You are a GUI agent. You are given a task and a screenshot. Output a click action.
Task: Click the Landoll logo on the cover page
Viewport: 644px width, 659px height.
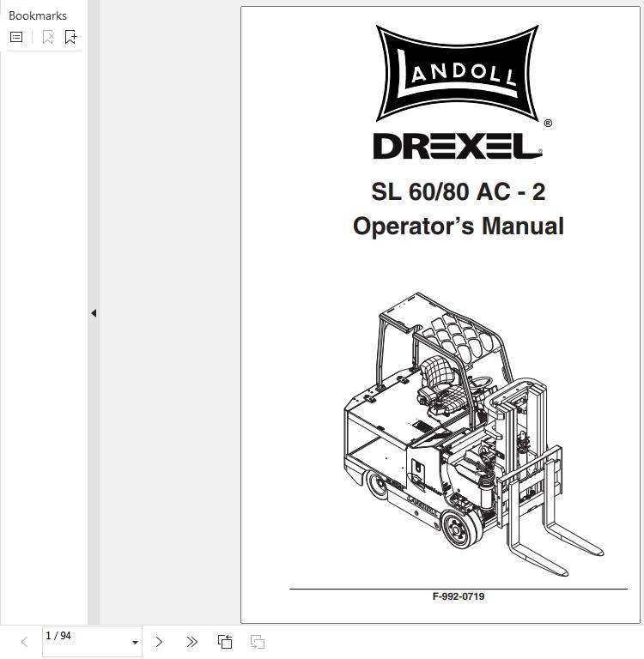[457, 74]
